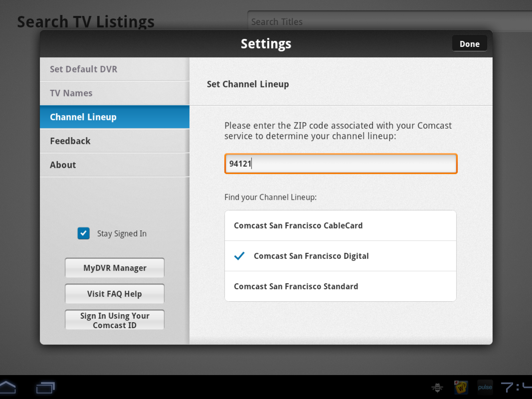Choose Comcast San Francisco Standard lineup
532x399 pixels.
(340, 286)
